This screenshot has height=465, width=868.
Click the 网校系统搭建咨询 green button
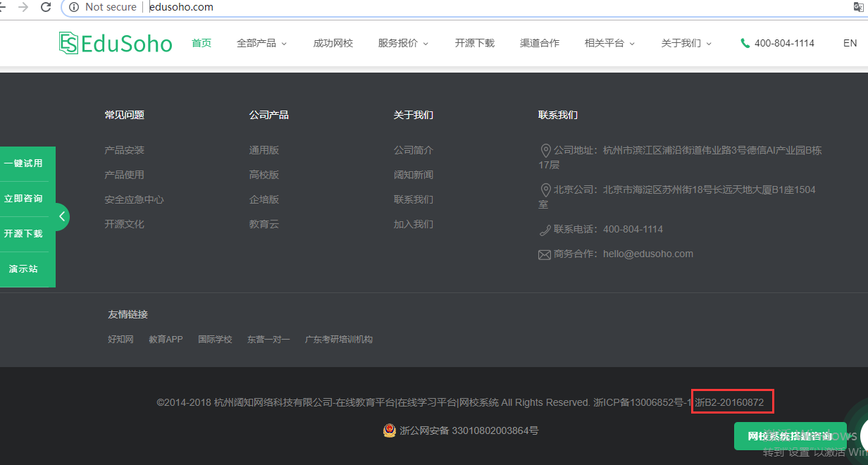click(x=789, y=436)
